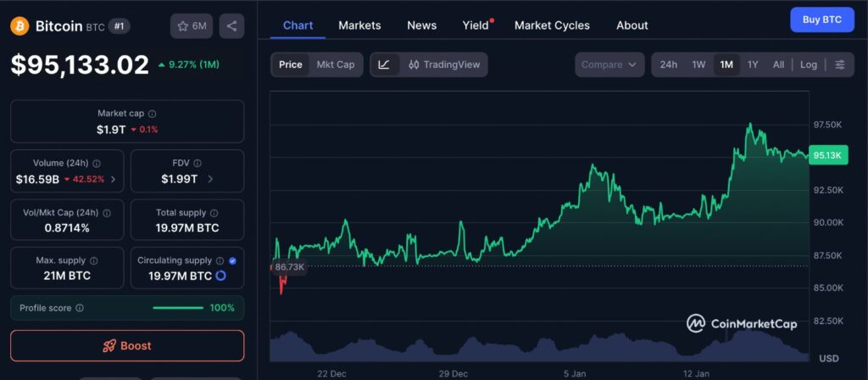Click the Buy BTC button
This screenshot has height=380, width=868.
click(822, 20)
